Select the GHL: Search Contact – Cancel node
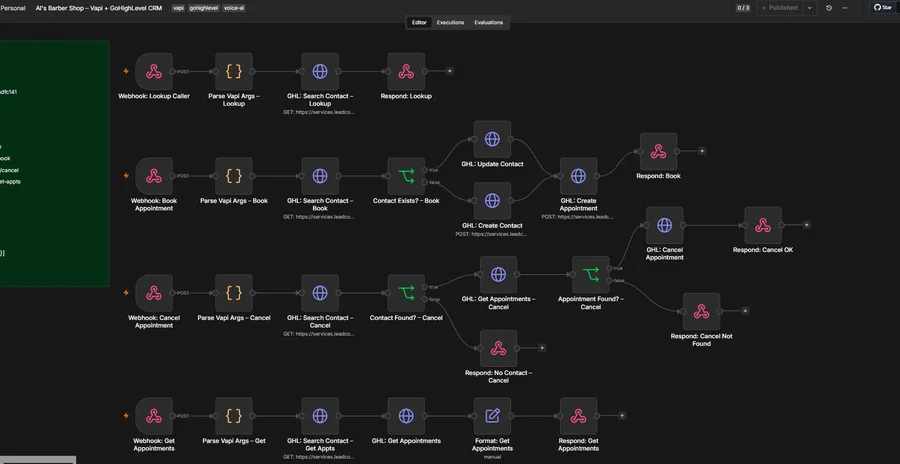Image resolution: width=900 pixels, height=464 pixels. 320,293
